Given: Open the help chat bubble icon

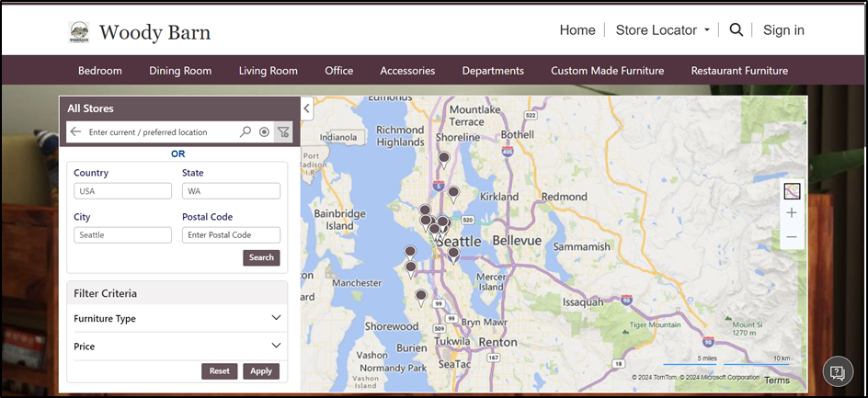Looking at the screenshot, I should 837,372.
